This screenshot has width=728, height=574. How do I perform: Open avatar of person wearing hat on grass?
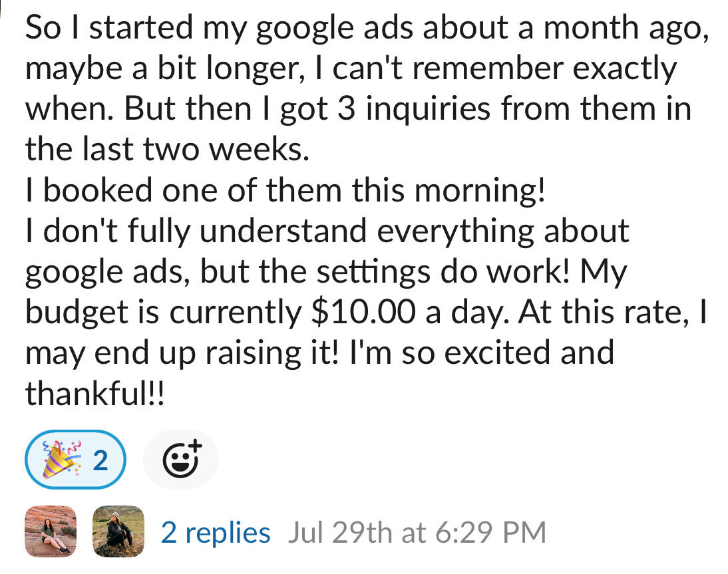(x=118, y=531)
